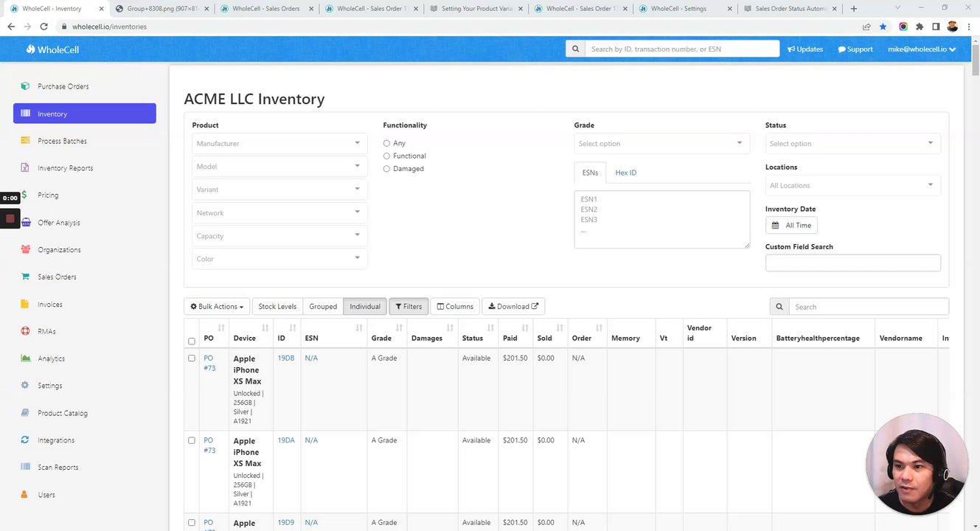
Task: Open the Updates link in header
Action: coord(805,49)
